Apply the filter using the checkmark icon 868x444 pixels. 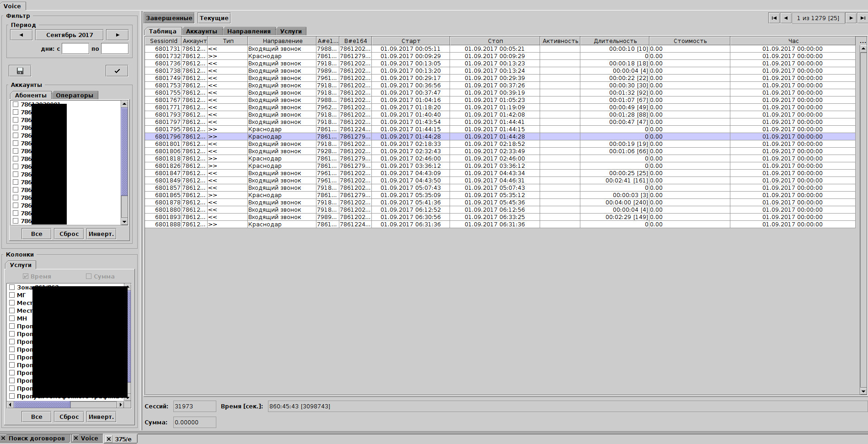(x=117, y=70)
